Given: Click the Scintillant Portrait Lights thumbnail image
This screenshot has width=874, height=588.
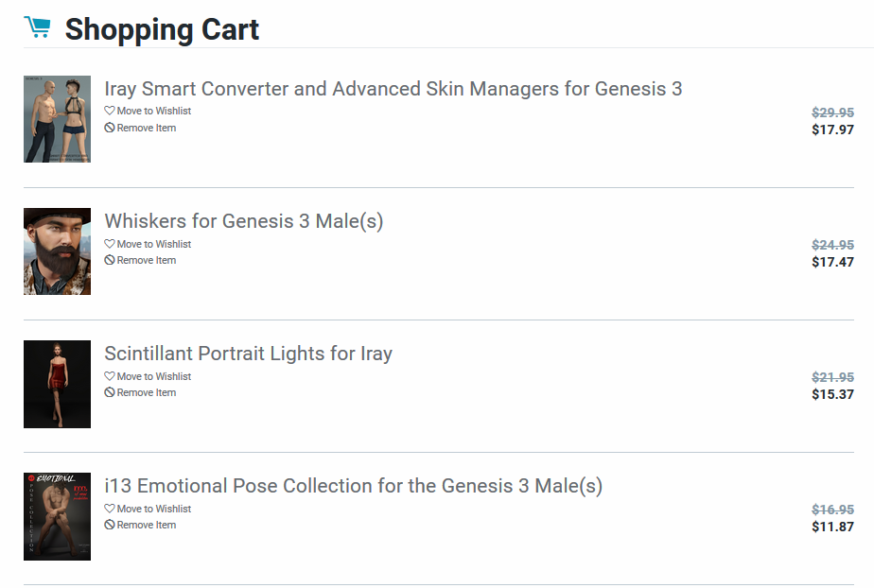Looking at the screenshot, I should [57, 384].
